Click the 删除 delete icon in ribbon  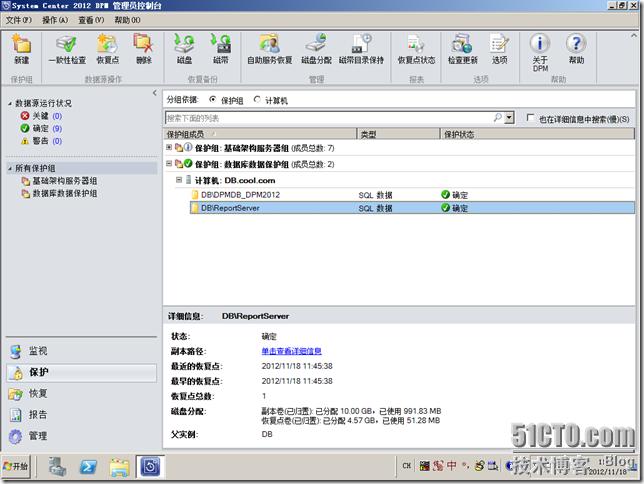[143, 49]
